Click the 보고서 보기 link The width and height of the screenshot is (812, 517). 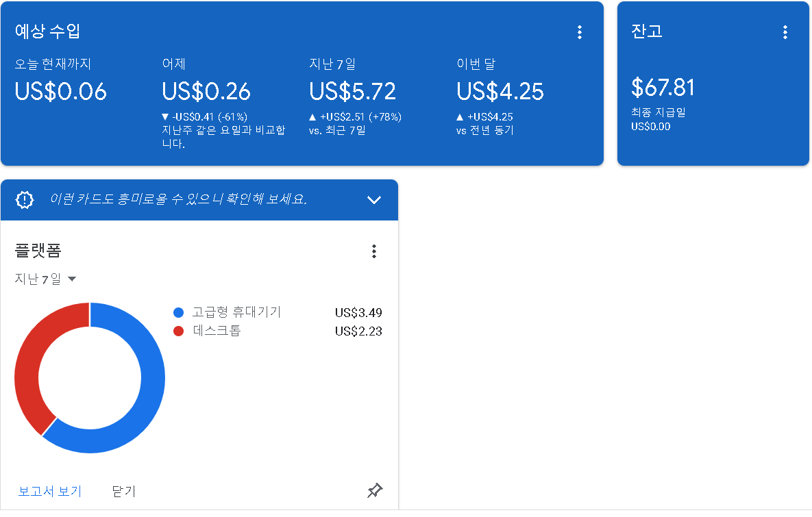[50, 491]
